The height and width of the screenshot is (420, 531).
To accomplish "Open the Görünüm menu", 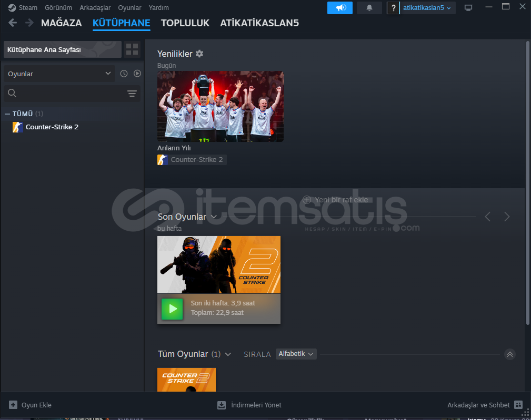I will click(58, 7).
